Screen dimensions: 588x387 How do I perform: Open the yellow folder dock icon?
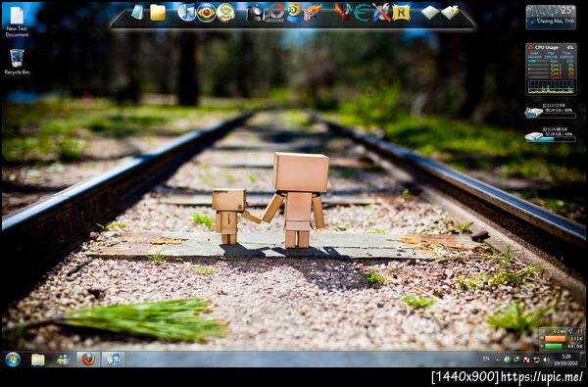158,13
